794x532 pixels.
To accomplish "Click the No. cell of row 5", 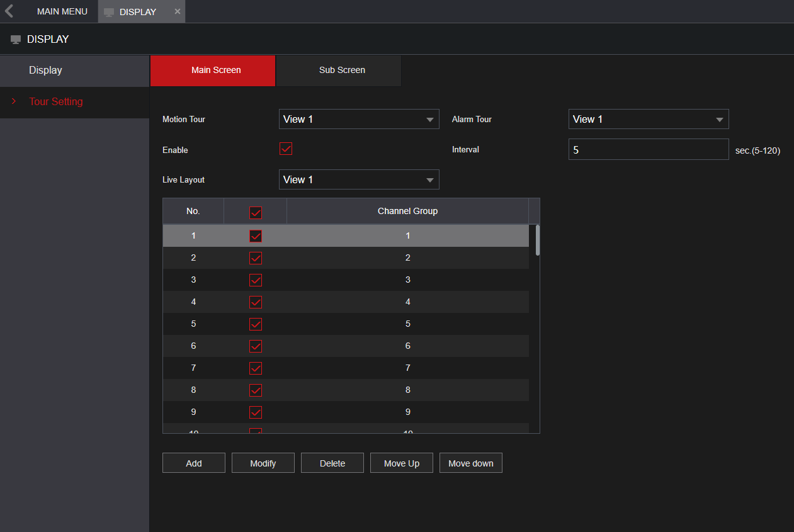I will [193, 324].
